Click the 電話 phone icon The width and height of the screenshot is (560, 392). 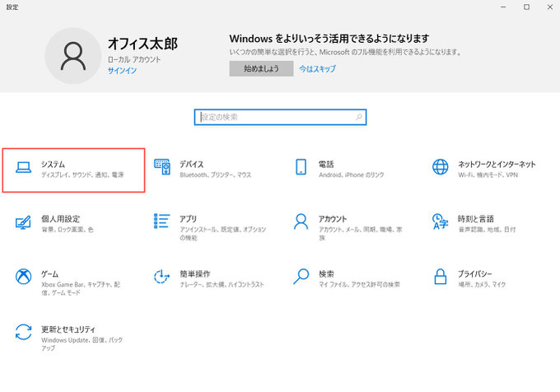point(301,166)
